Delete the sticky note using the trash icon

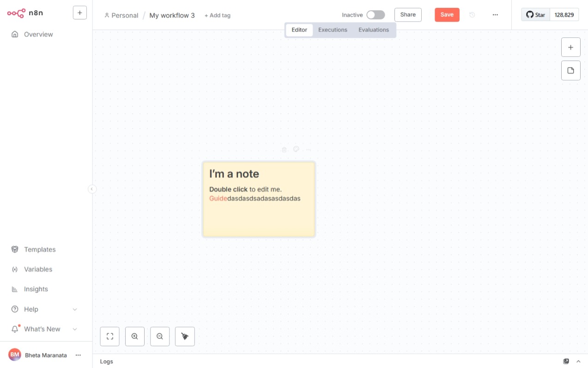pos(284,149)
